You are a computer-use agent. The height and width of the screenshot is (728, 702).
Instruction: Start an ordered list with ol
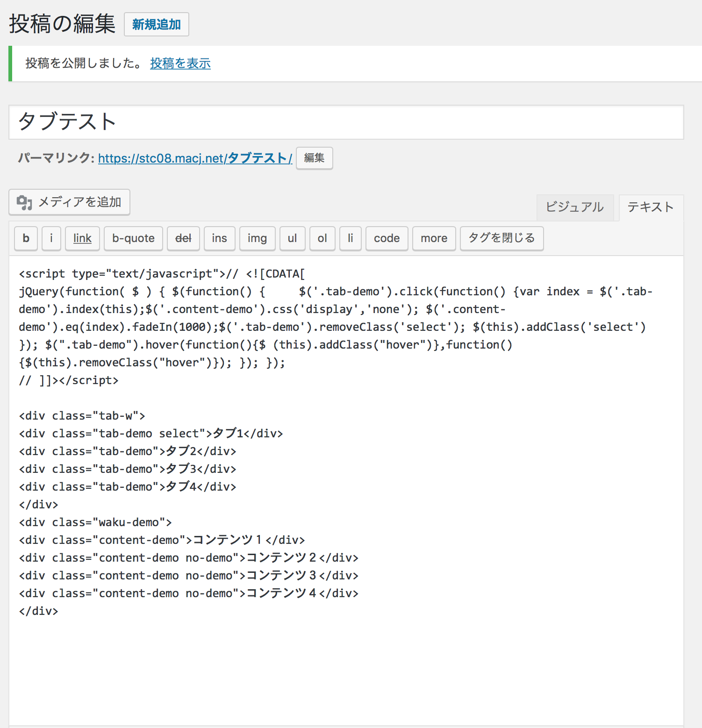click(x=322, y=238)
